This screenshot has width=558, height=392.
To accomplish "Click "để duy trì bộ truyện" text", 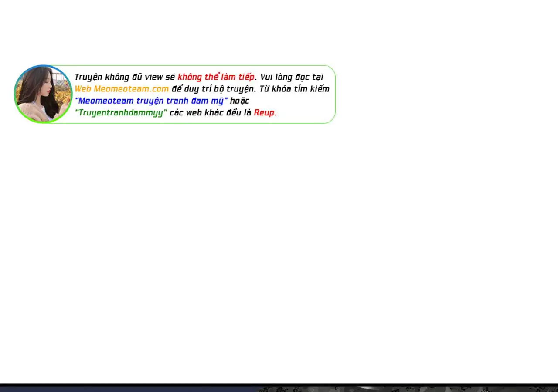I will [212, 89].
